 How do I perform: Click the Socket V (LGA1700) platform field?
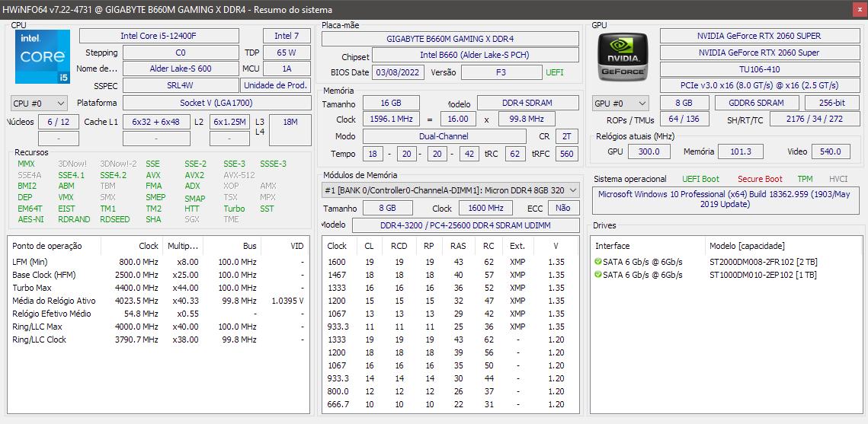click(x=216, y=103)
